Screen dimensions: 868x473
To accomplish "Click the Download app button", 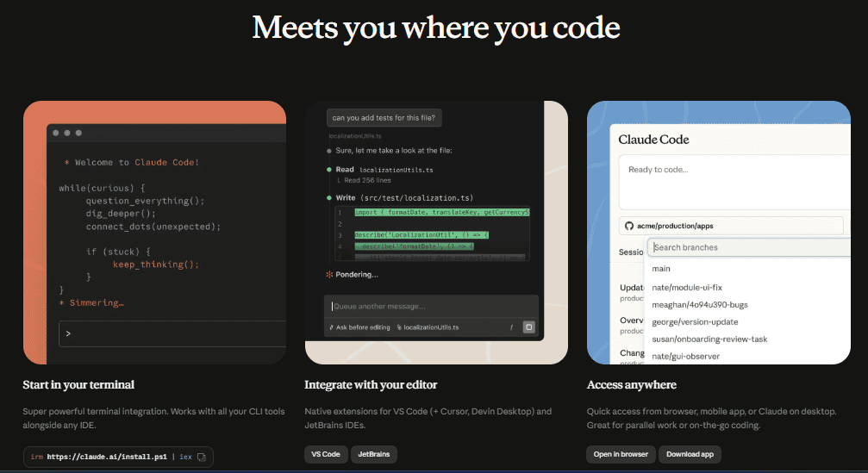I will 690,454.
